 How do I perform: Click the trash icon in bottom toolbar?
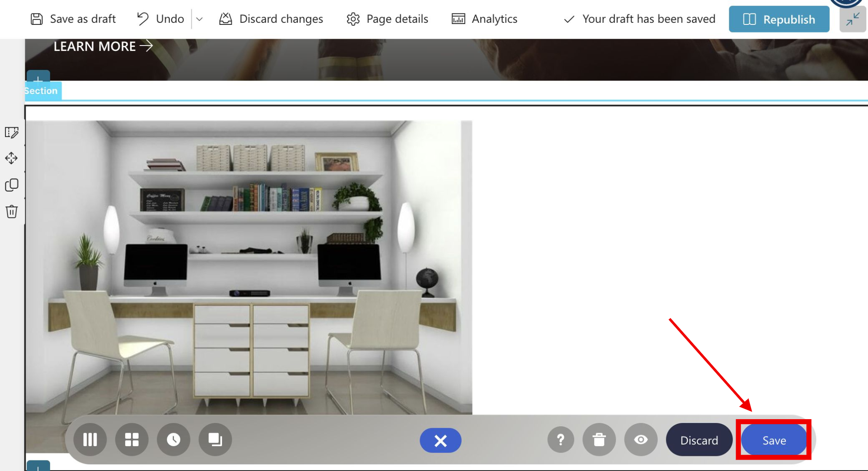[599, 440]
